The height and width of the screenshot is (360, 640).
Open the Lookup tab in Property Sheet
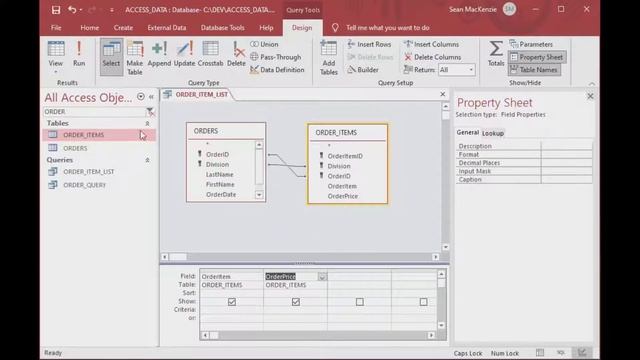(493, 133)
